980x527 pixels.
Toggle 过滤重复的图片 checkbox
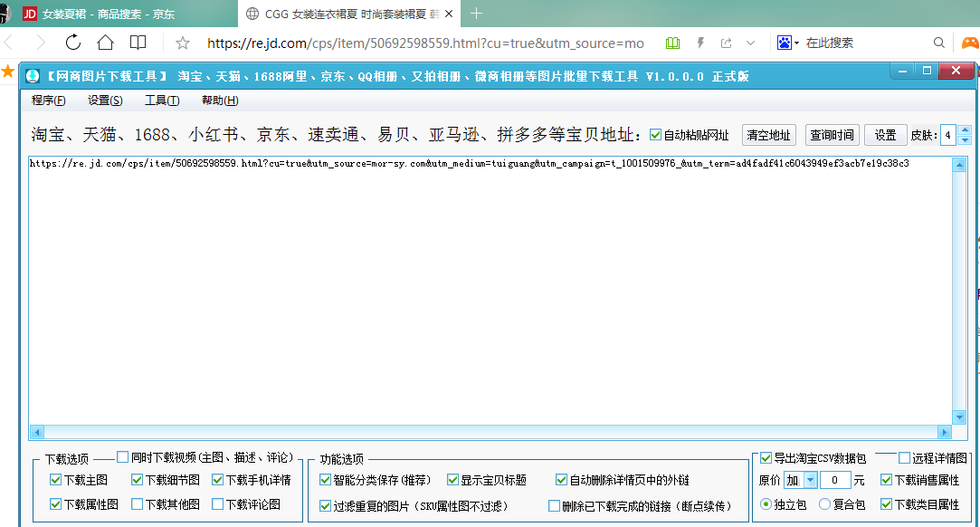point(325,506)
